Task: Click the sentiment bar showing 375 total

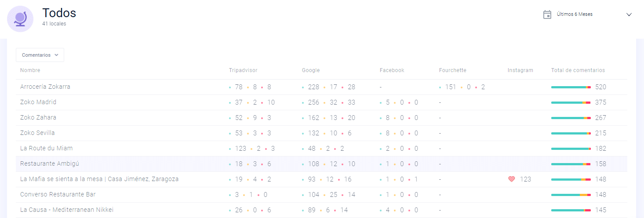Action: point(571,102)
